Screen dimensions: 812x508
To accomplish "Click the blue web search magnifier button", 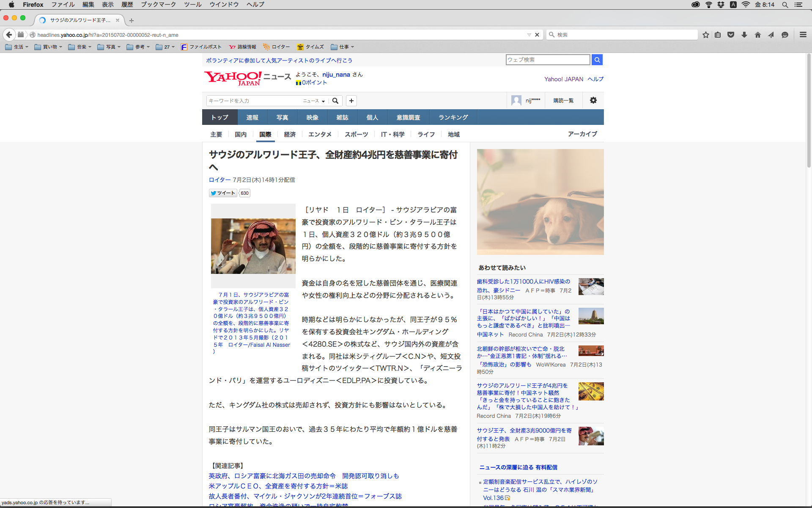I will point(597,60).
